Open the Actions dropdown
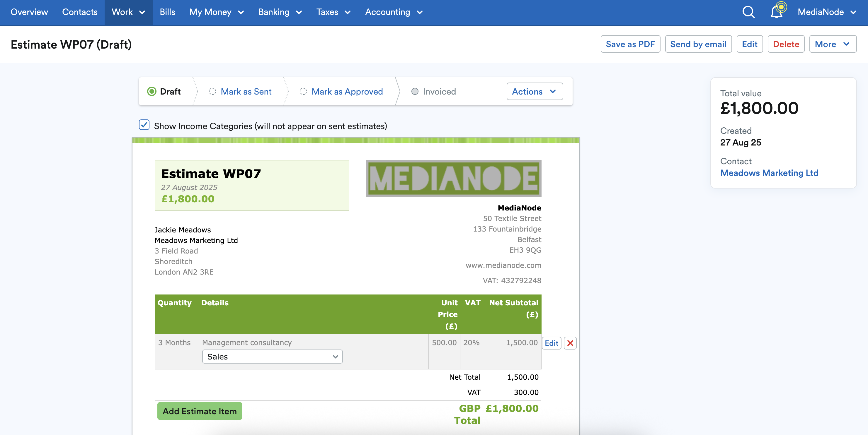The width and height of the screenshot is (868, 435). (535, 92)
